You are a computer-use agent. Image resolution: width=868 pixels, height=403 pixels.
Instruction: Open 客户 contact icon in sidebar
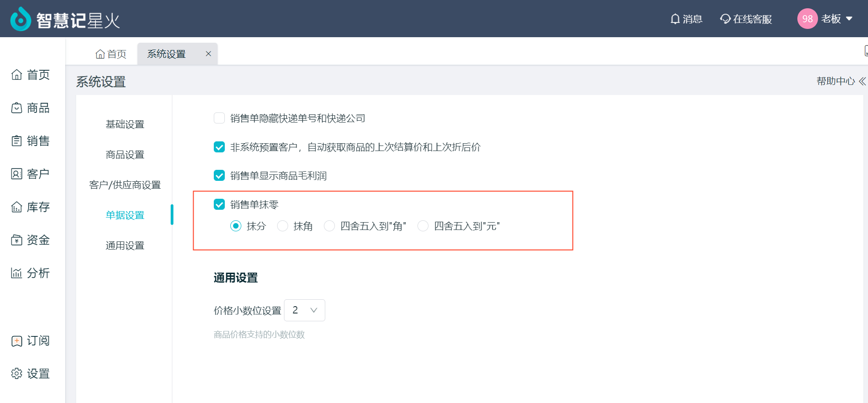(x=17, y=174)
